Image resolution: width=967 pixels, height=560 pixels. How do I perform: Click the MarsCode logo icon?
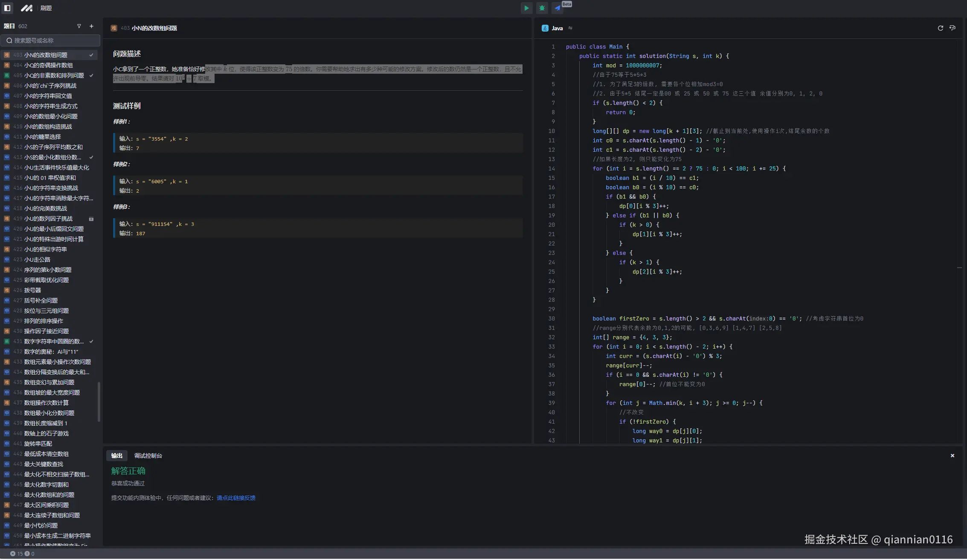coord(26,8)
